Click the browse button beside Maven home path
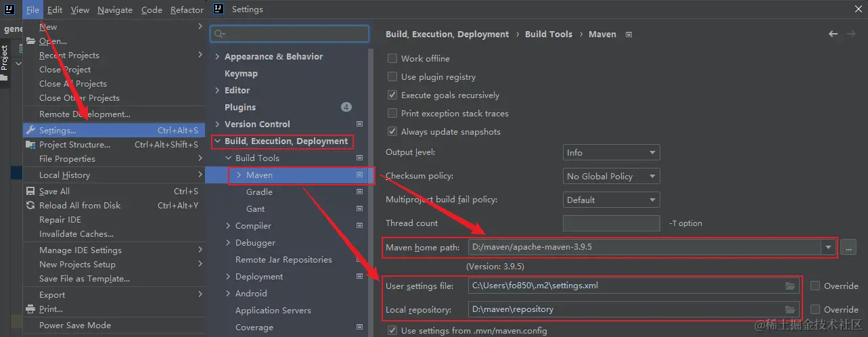 pyautogui.click(x=848, y=248)
